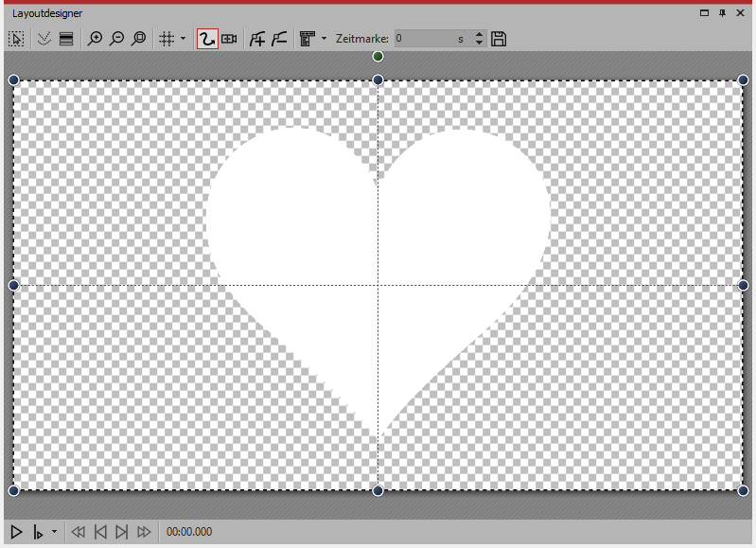This screenshot has width=756, height=548.
Task: Click the green rotation handle above canvas
Action: coord(378,57)
